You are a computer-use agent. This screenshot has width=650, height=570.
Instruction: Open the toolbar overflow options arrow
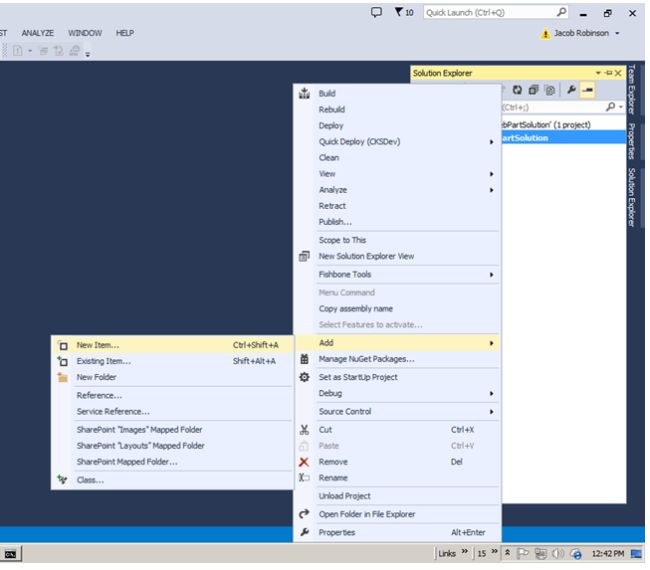click(87, 54)
